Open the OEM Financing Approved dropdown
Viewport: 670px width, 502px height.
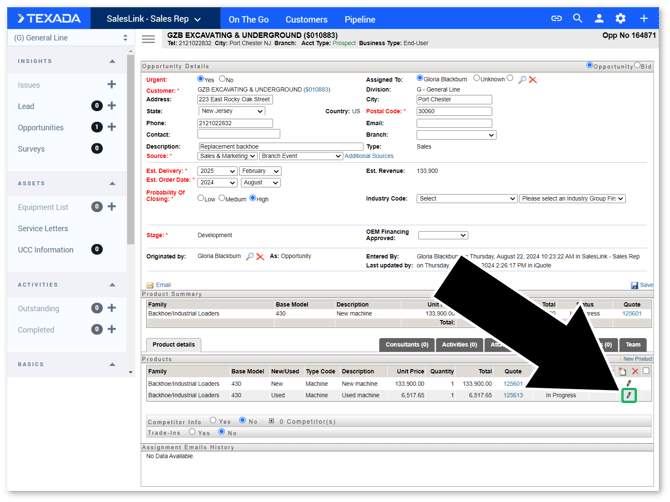[x=442, y=235]
